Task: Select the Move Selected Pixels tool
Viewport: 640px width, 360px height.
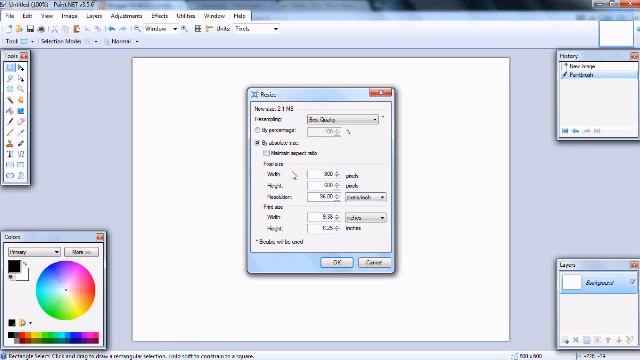Action: (x=21, y=68)
